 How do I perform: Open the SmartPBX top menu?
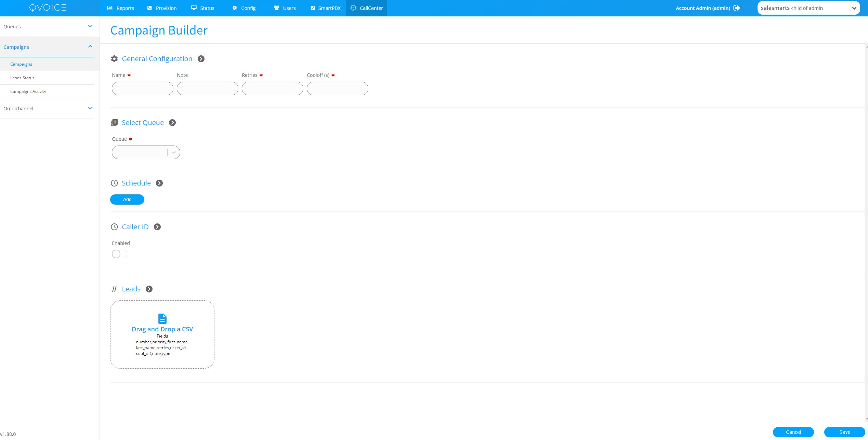[x=325, y=8]
